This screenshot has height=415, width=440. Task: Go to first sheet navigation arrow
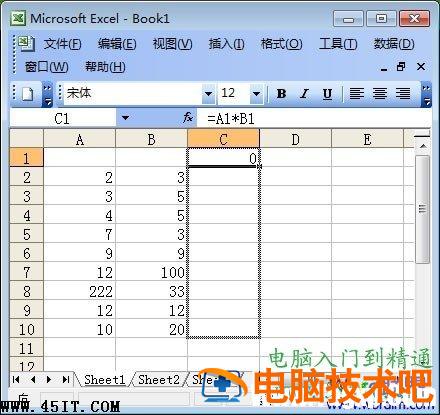pyautogui.click(x=16, y=379)
